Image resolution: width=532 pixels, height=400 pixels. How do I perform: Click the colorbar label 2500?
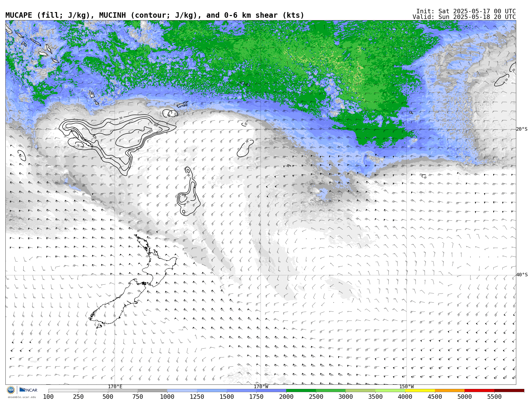316,397
